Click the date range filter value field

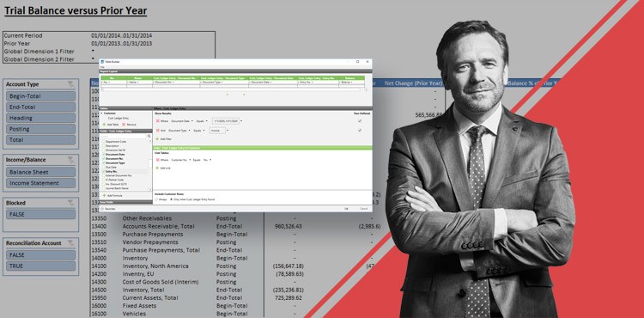[226, 121]
